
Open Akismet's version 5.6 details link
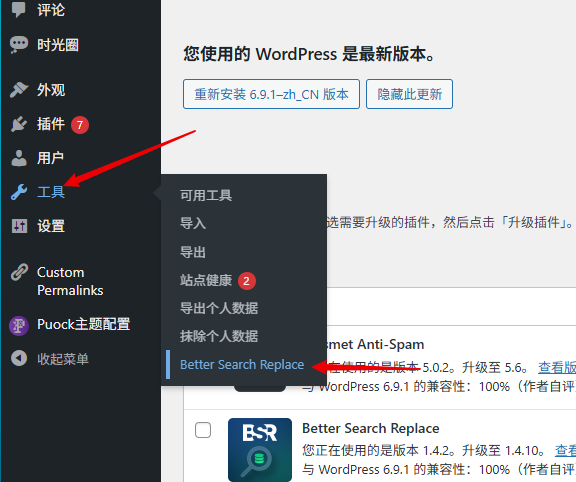pyautogui.click(x=557, y=367)
